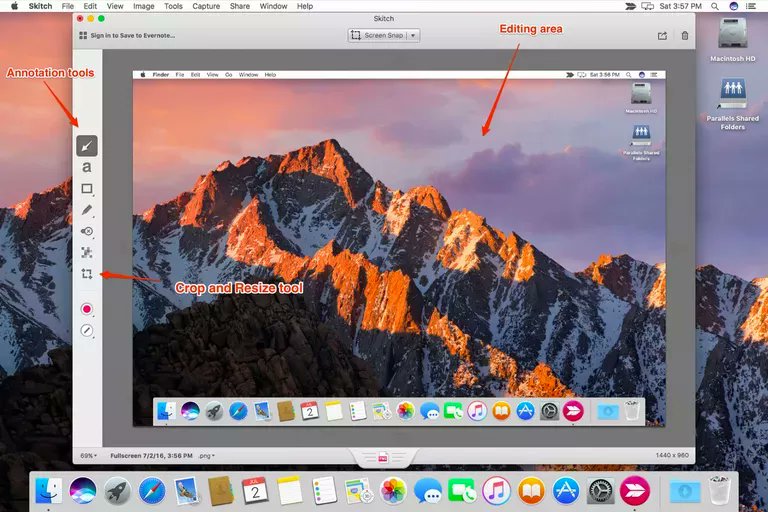Open the 69% zoom level dropdown
Image resolution: width=768 pixels, height=512 pixels.
coord(88,455)
